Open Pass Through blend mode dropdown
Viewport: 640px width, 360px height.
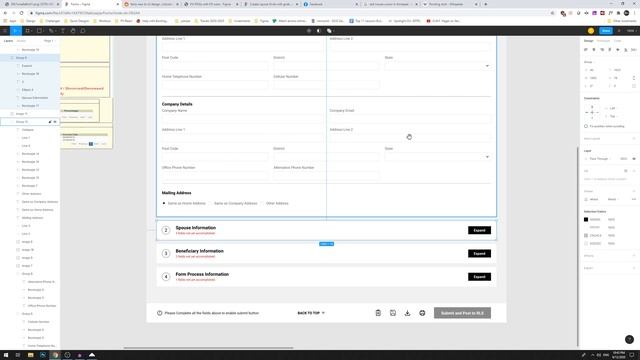(598, 159)
